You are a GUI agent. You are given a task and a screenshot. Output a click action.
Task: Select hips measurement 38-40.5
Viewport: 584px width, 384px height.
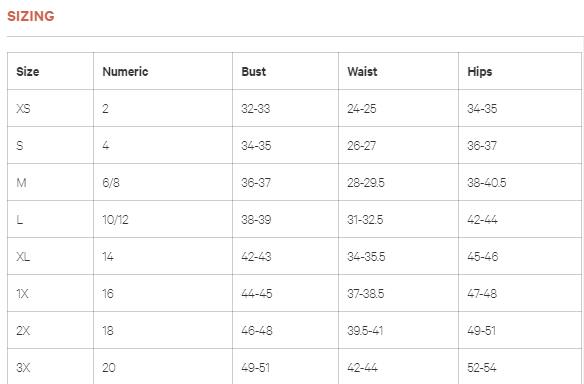(x=486, y=183)
